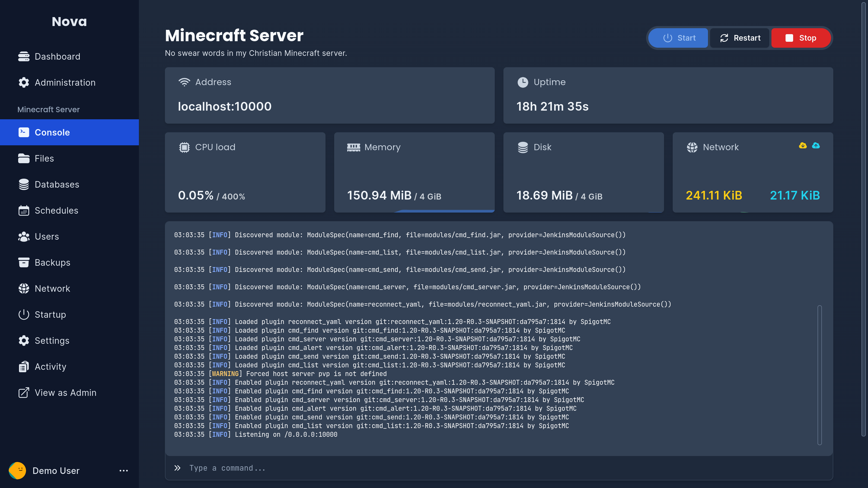Click the Disk stack icon in stats card

pos(523,147)
